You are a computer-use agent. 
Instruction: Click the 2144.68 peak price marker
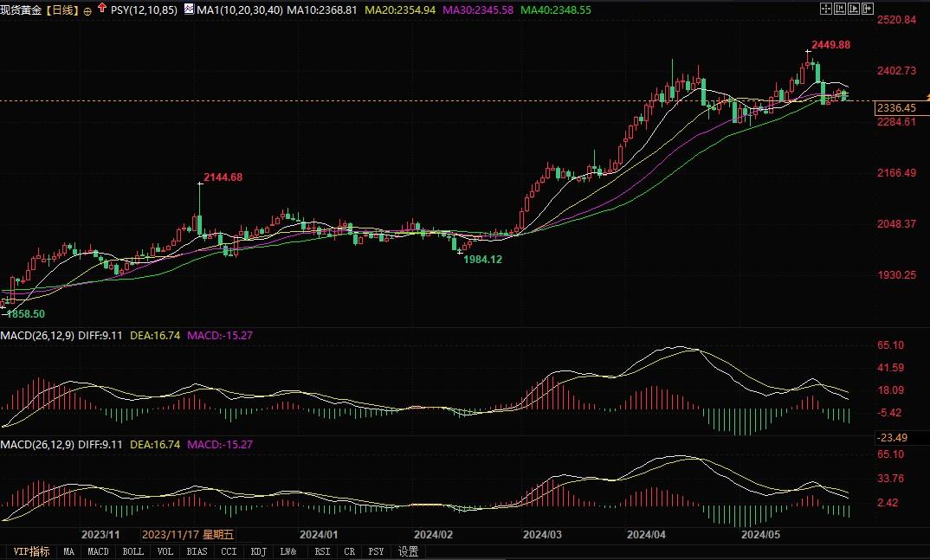tap(223, 177)
